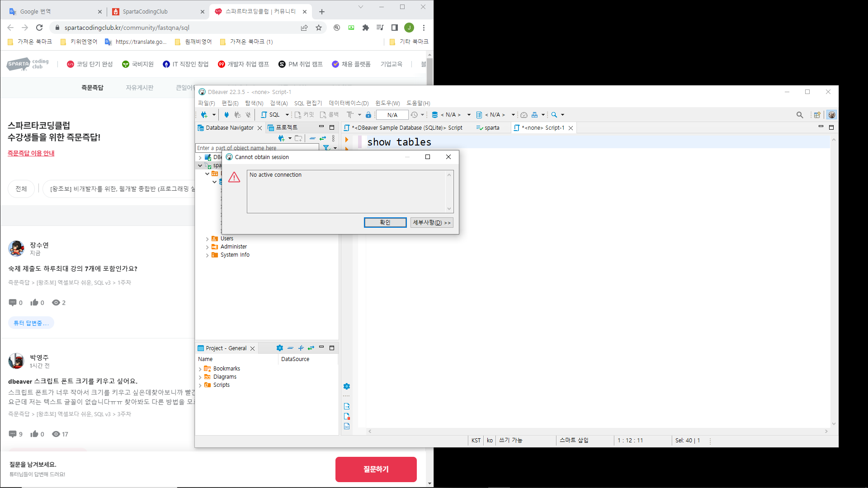Click the New Database Connection plug icon in the main toolbar

[204, 115]
